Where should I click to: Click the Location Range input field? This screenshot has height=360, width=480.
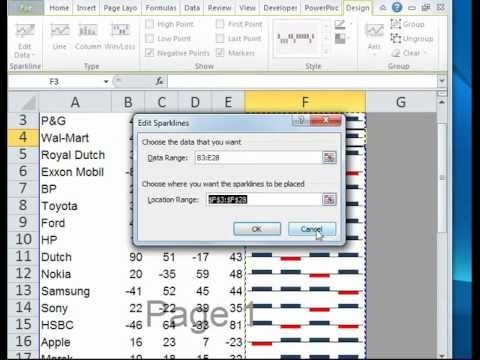point(264,199)
